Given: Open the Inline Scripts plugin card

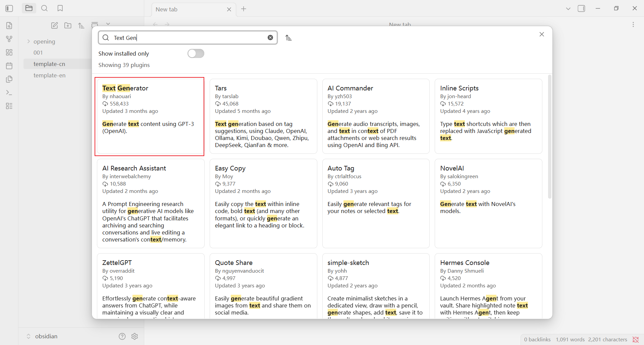Looking at the screenshot, I should (488, 116).
